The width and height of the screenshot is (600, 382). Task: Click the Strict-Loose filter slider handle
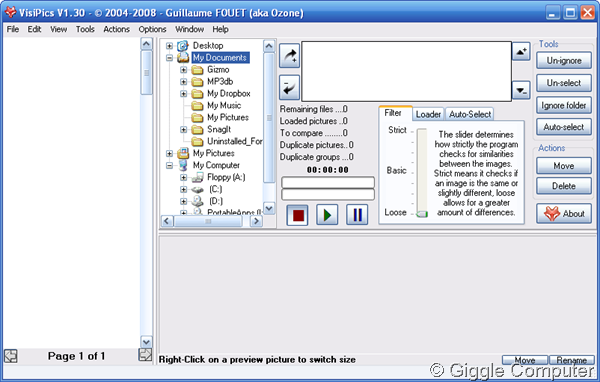[422, 214]
